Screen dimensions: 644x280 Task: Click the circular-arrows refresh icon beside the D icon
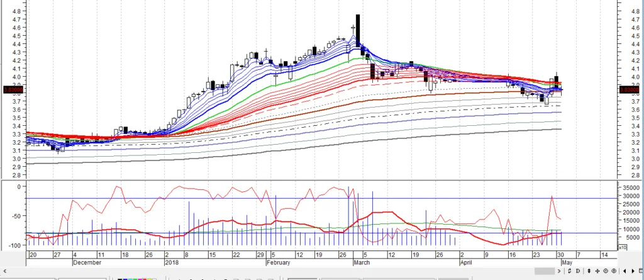(570, 271)
